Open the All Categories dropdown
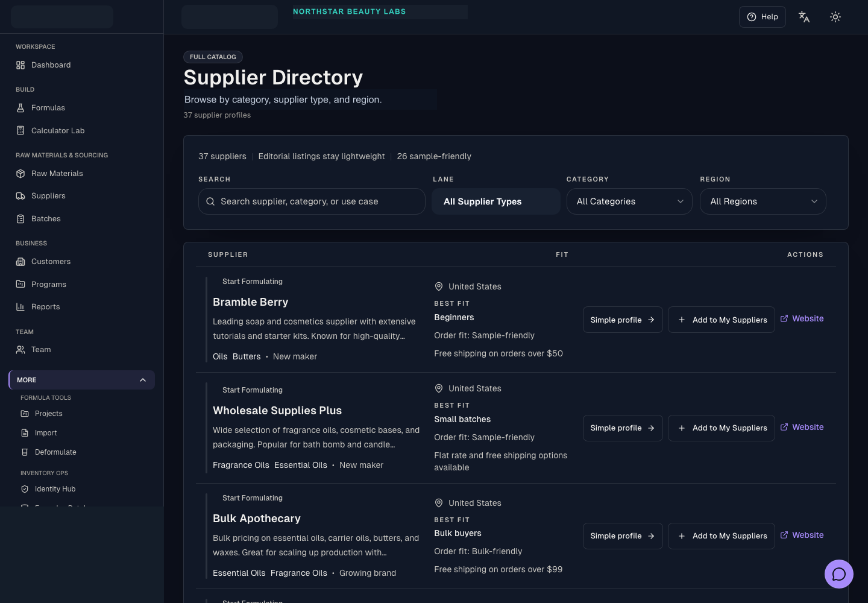 click(629, 201)
